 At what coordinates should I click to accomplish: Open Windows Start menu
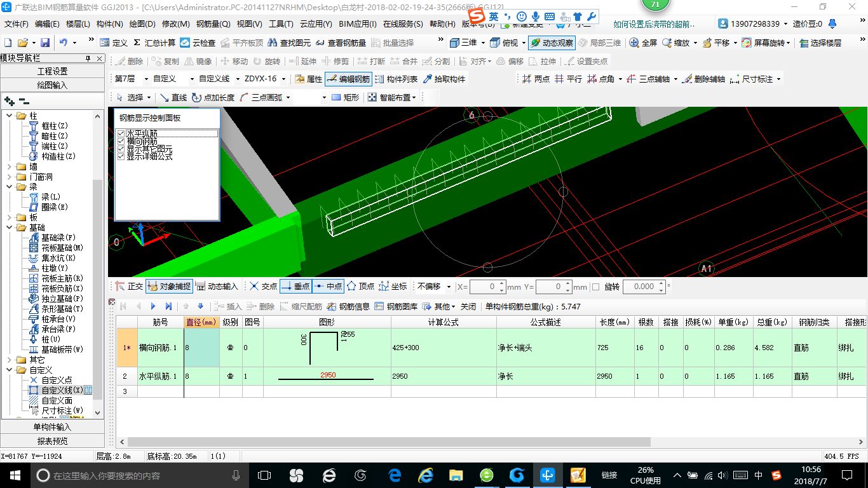pos(15,475)
